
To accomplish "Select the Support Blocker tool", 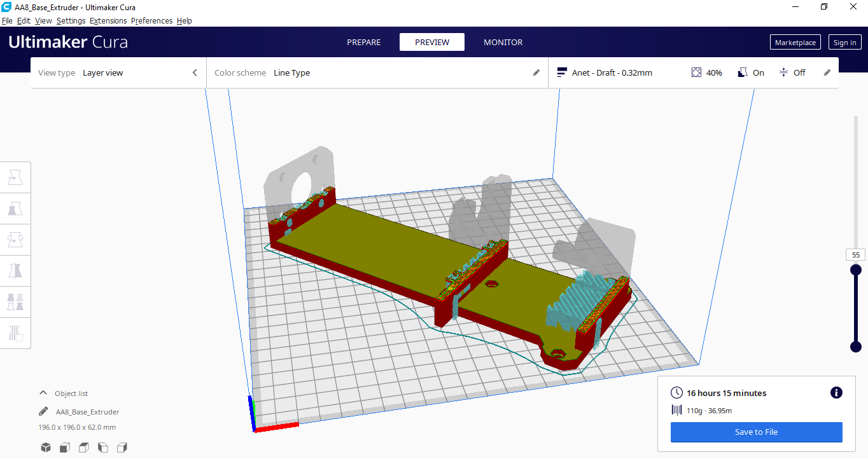I will (15, 333).
